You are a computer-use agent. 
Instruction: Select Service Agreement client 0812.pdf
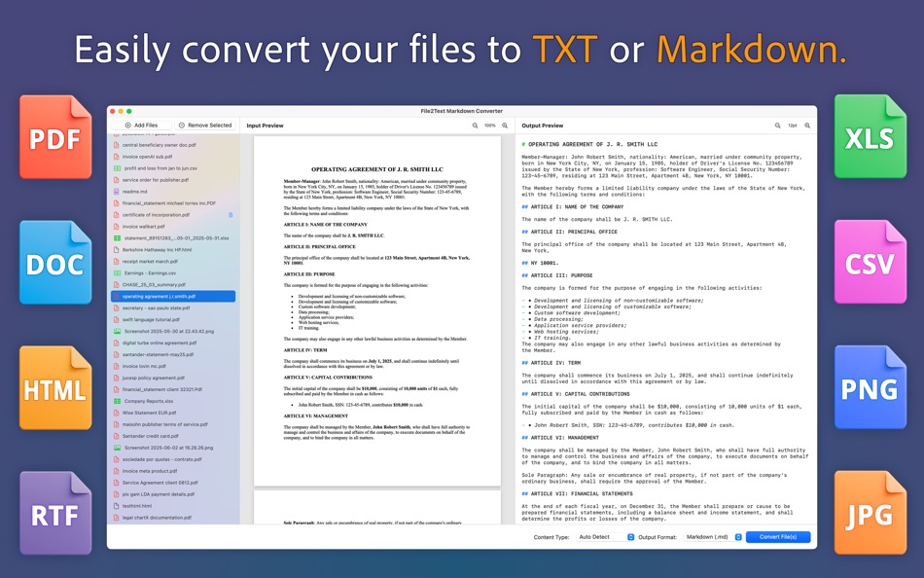[160, 483]
